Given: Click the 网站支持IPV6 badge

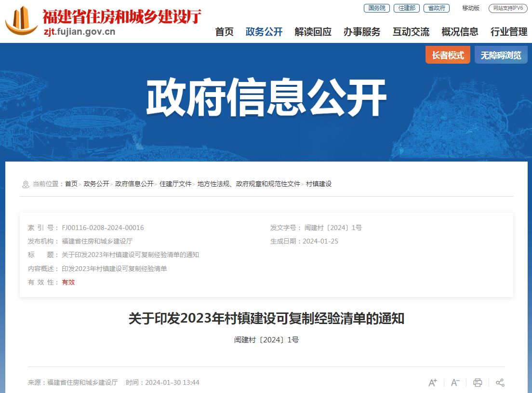Looking at the screenshot, I should point(508,8).
